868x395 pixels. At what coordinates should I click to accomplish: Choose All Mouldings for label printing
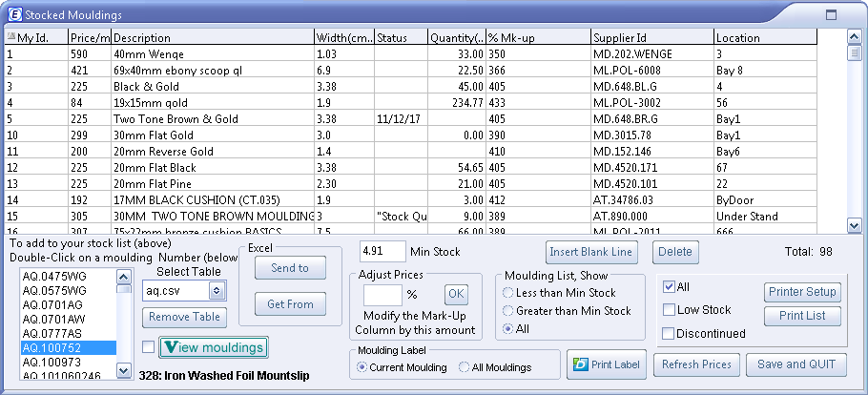pyautogui.click(x=465, y=367)
